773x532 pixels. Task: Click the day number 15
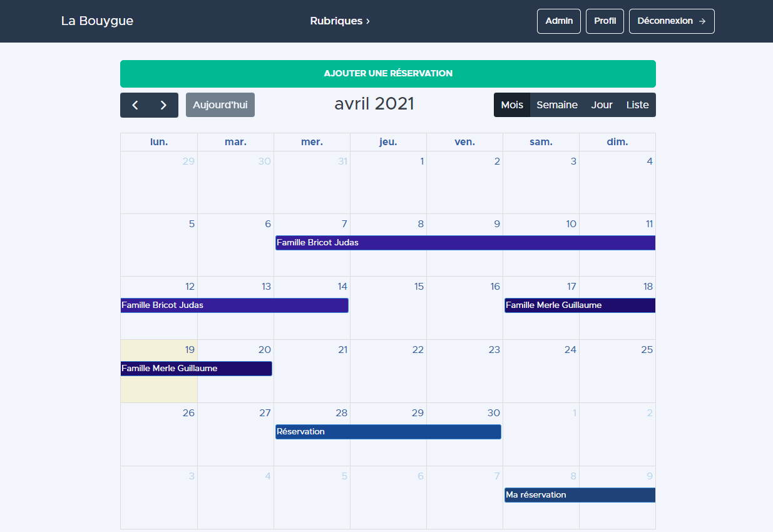(419, 287)
